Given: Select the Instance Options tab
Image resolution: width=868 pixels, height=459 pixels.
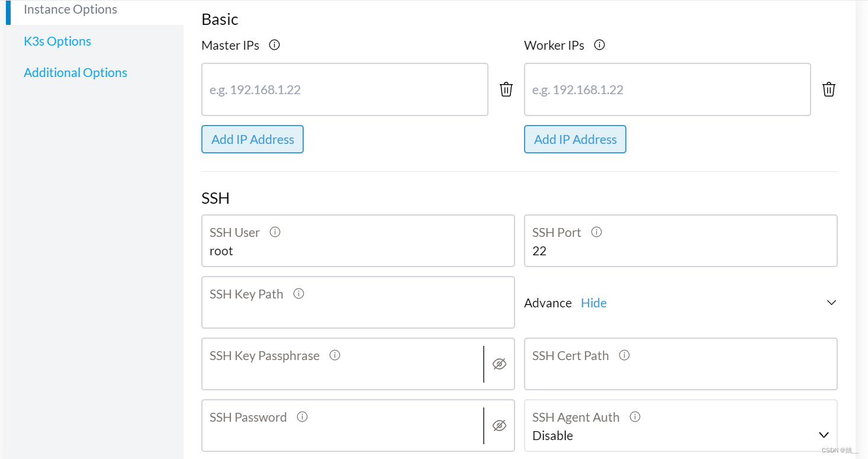Looking at the screenshot, I should click(70, 9).
